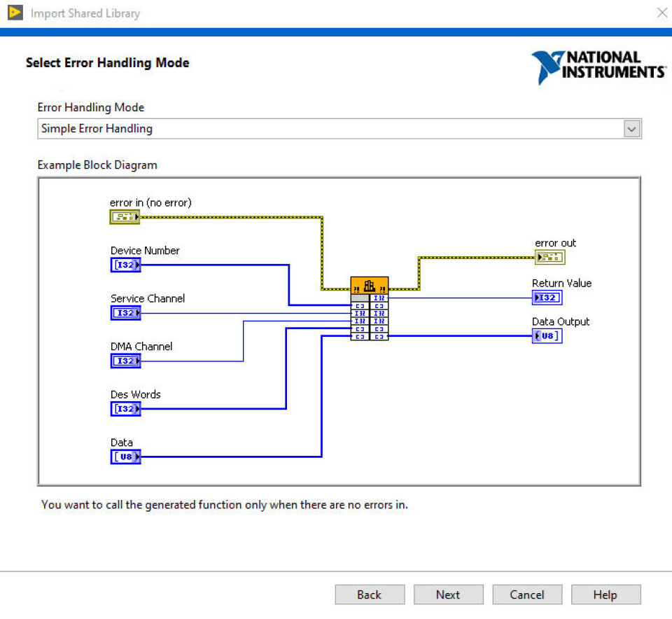Click the 'Select Error Handling Mode' heading
Viewport: 672px width, 619px height.
point(108,62)
